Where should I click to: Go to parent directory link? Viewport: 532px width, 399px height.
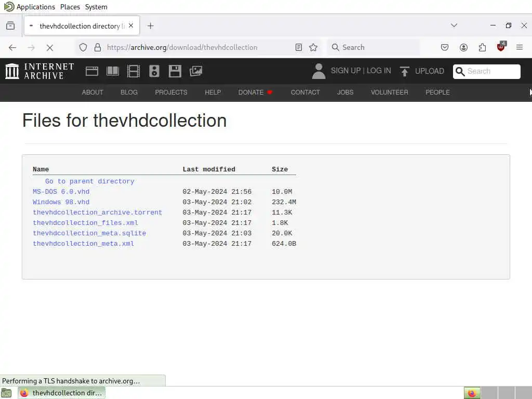[x=89, y=181]
